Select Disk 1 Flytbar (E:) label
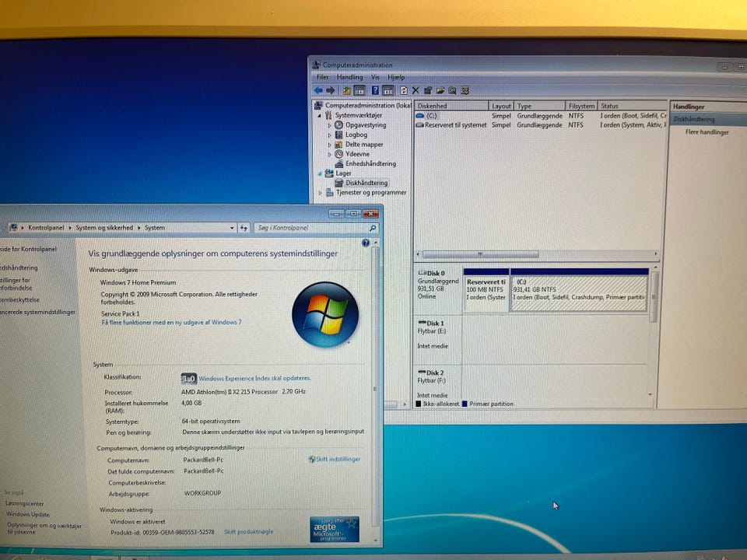This screenshot has height=560, width=747. (x=438, y=339)
